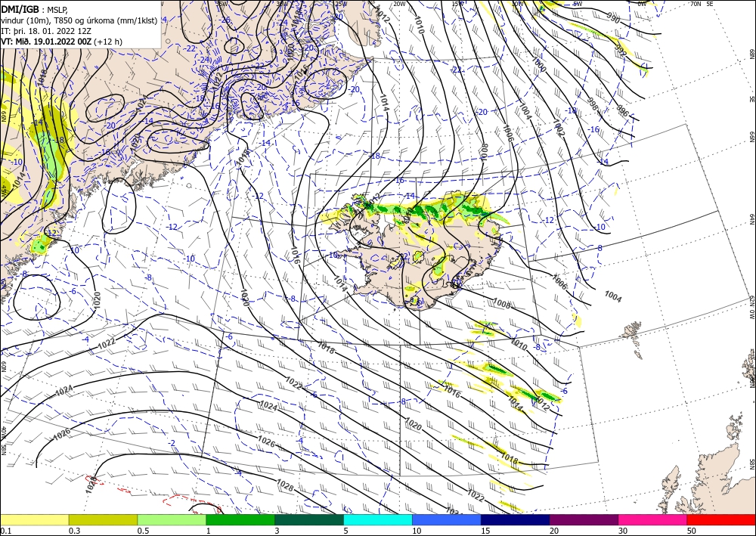The image size is (756, 536).
Task: Click the legend value '15'
Action: [485, 531]
